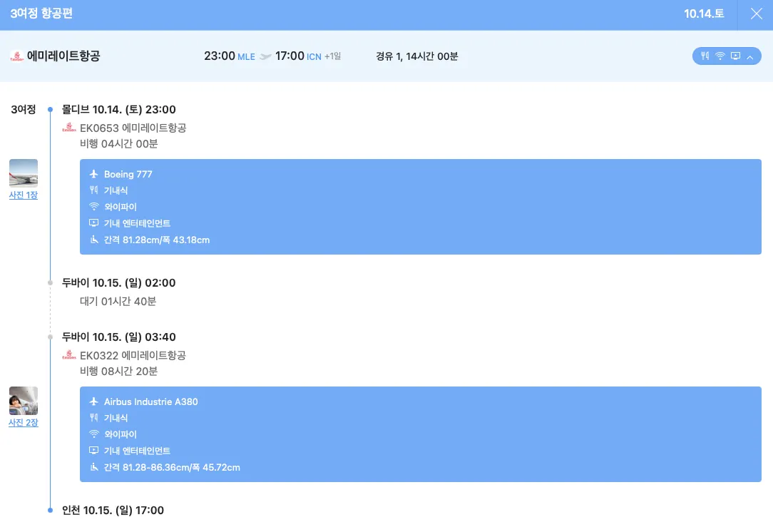The width and height of the screenshot is (773, 532).
Task: Select the EK0322 에미레이트항공 flight text
Action: coord(133,355)
